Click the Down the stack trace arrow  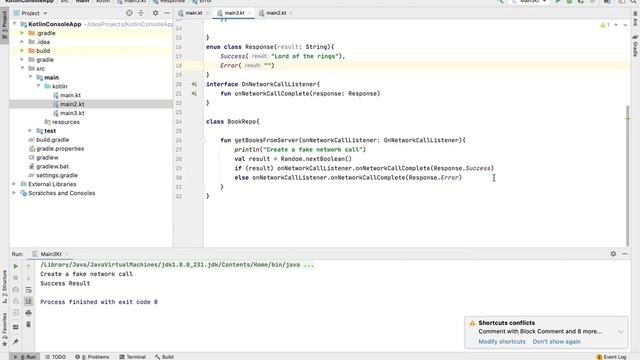click(28, 278)
